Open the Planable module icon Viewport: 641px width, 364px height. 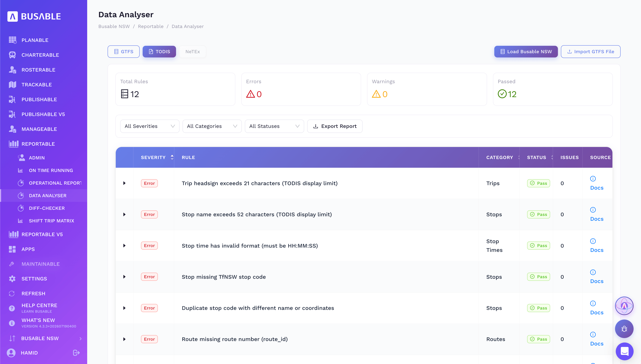(12, 40)
